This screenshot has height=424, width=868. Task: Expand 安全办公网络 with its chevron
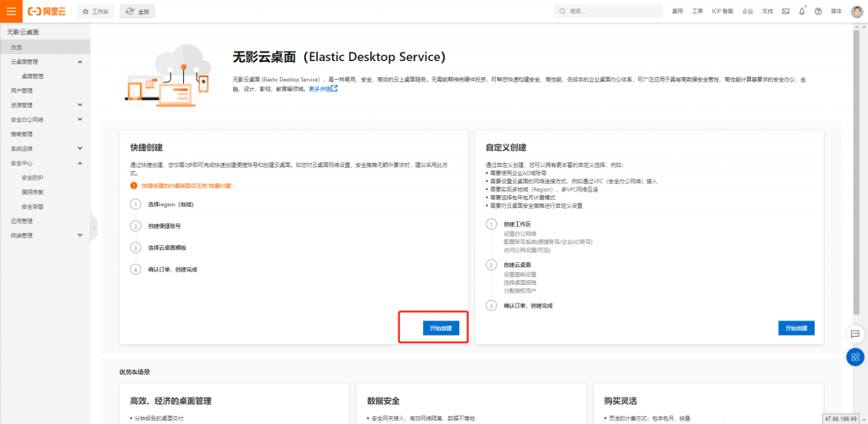click(80, 120)
